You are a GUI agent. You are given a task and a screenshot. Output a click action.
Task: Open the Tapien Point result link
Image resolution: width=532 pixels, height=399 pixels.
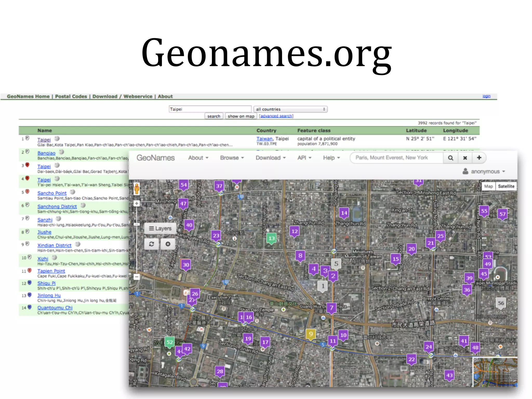51,271
